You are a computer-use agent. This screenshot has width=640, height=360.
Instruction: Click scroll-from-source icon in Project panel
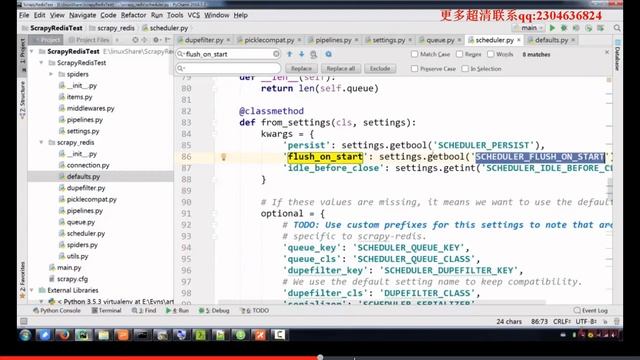(135, 40)
